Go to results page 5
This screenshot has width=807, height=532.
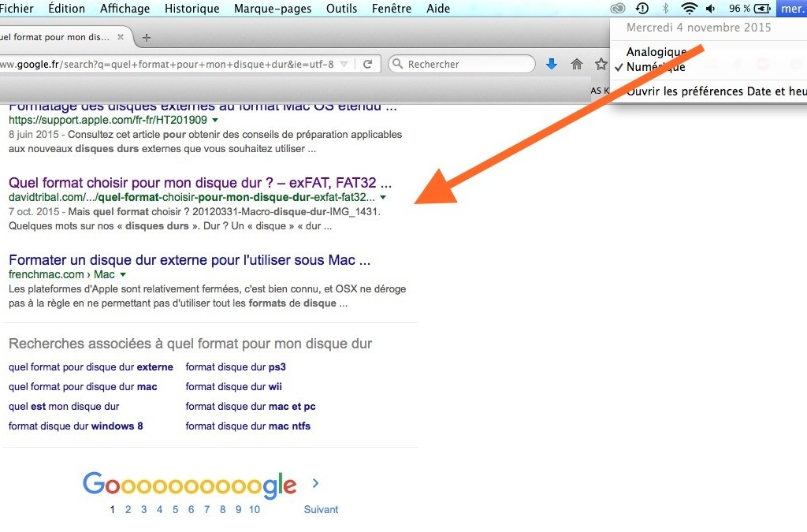pyautogui.click(x=176, y=509)
